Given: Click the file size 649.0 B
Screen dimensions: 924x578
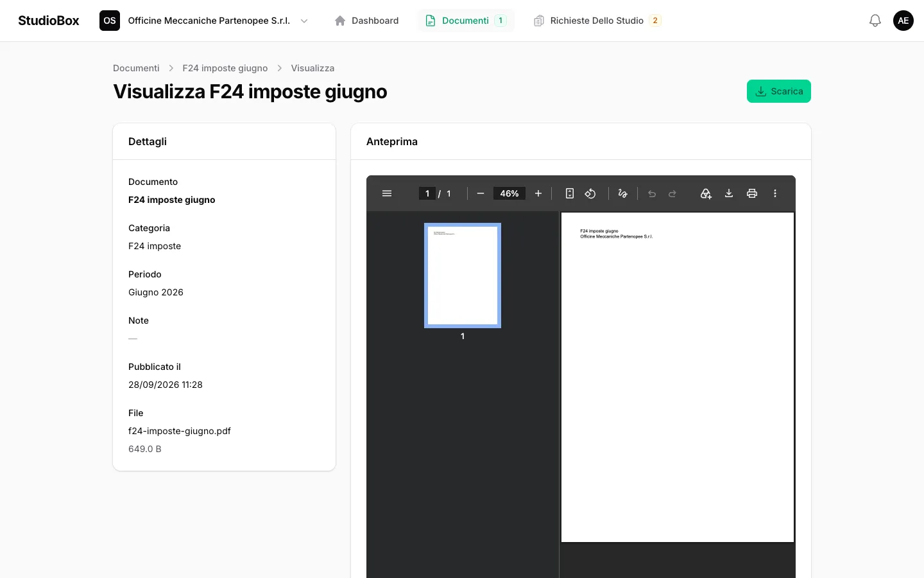Looking at the screenshot, I should click(145, 449).
